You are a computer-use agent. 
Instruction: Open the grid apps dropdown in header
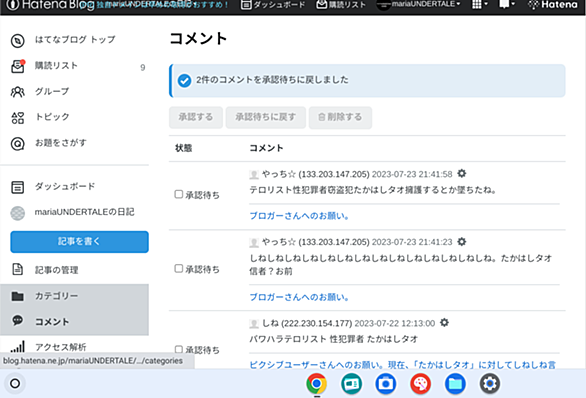(x=480, y=4)
